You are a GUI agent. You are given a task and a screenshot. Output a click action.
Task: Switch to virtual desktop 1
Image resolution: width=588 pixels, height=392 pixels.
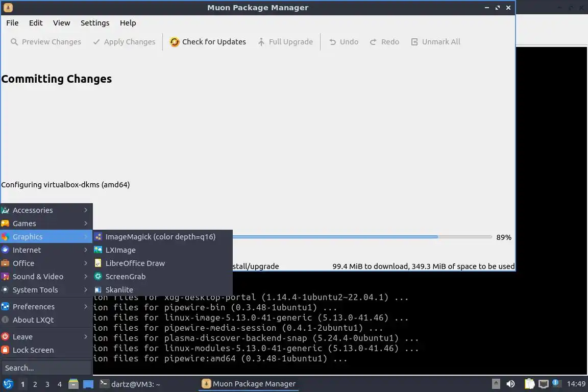click(x=22, y=384)
